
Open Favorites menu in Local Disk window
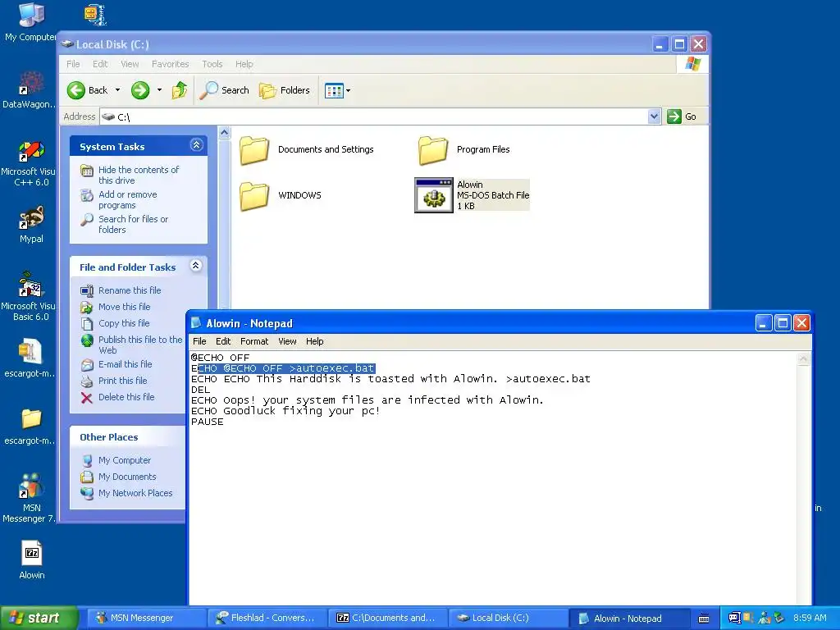tap(171, 64)
